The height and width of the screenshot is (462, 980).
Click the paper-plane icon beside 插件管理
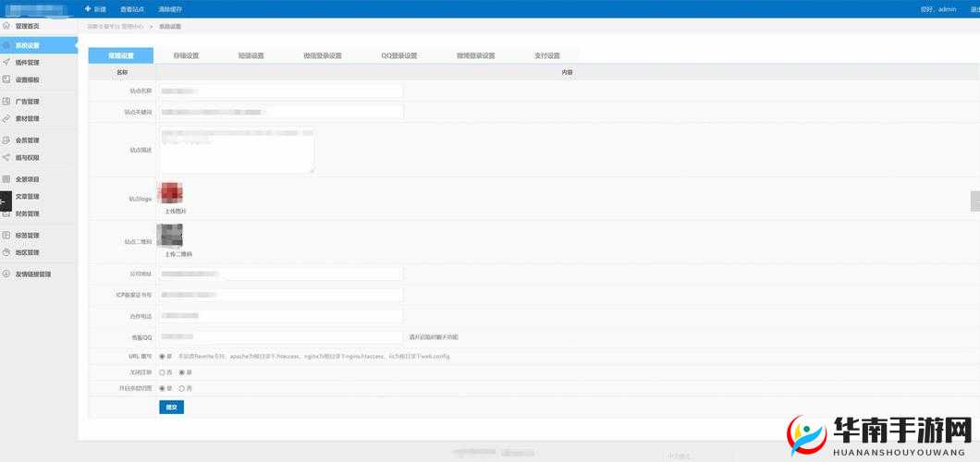[6, 62]
